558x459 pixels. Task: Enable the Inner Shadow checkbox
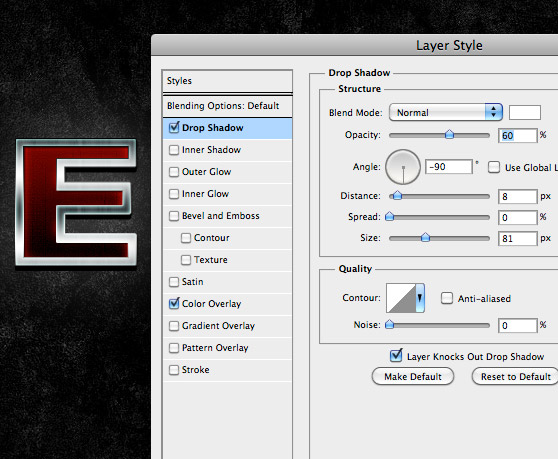point(174,150)
